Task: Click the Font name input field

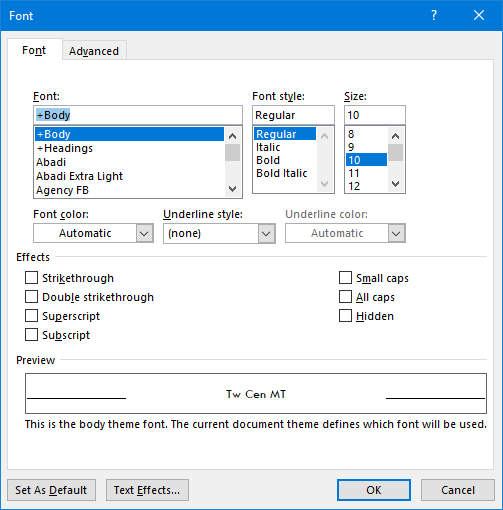Action: [138, 115]
